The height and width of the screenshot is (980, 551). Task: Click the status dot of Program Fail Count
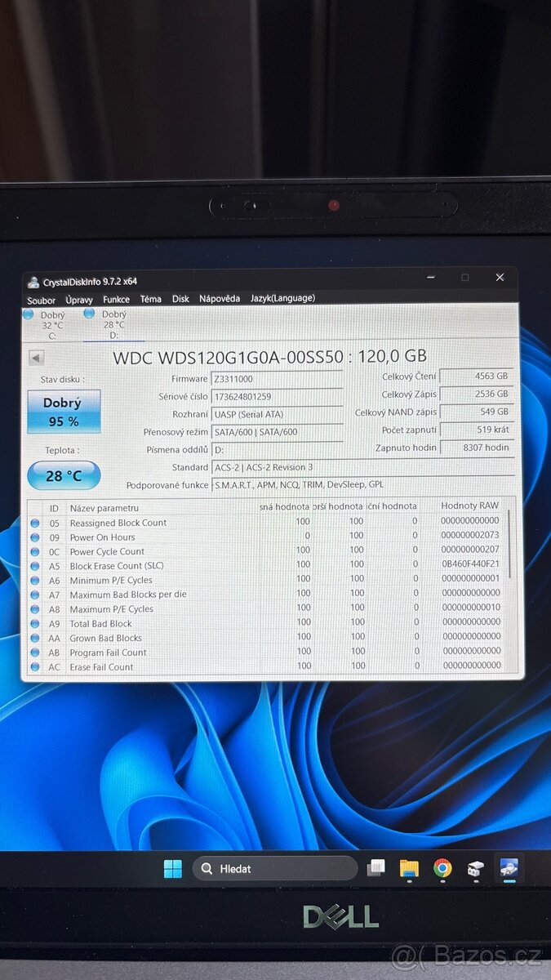tap(35, 653)
